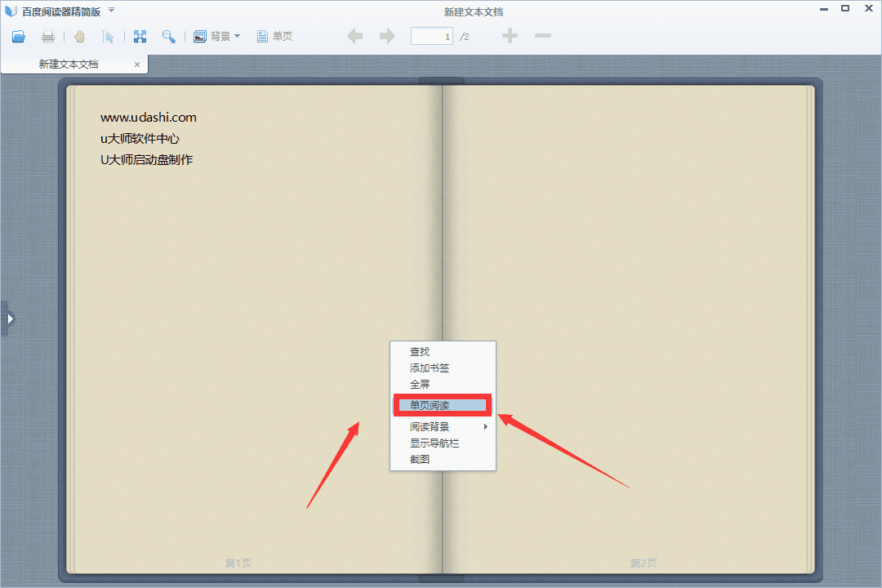
Task: Zoom out with the minus icon
Action: click(x=543, y=35)
